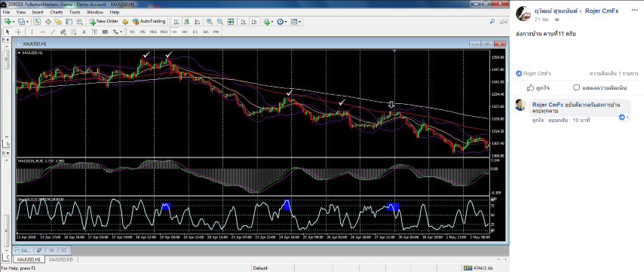
Task: Click the blue highlighted stochastic marker near 24 Apr
Action: 287,205
